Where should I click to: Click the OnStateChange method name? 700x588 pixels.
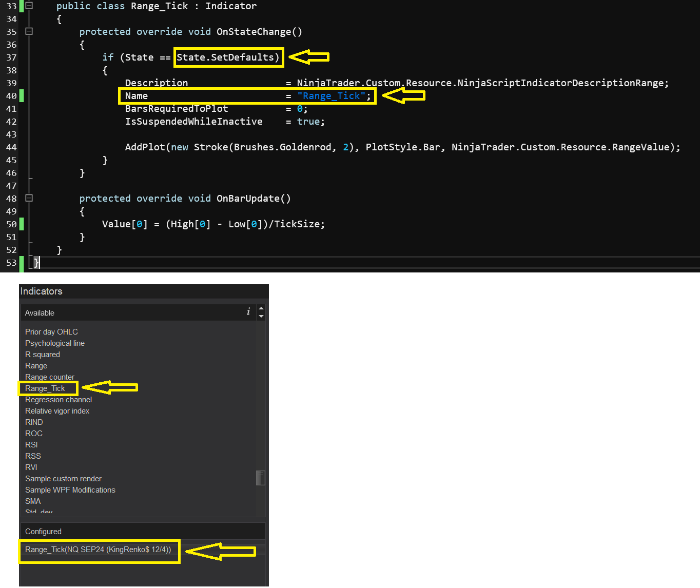point(254,32)
